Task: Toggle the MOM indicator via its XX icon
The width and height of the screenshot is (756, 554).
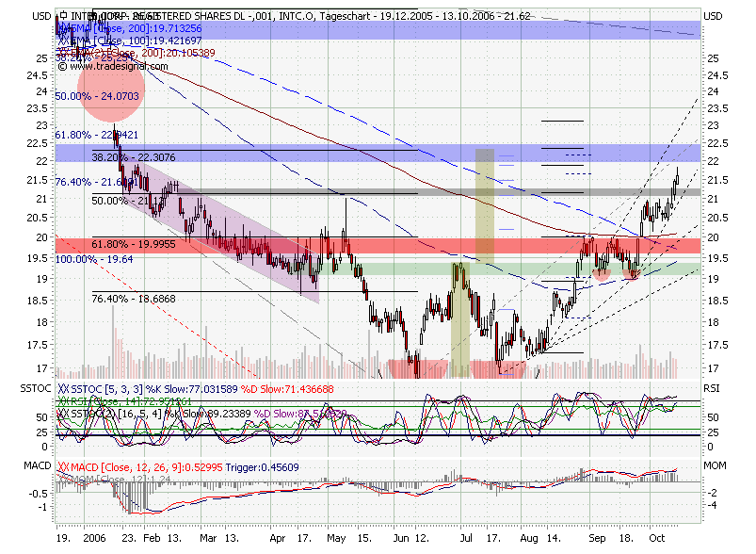Action: (63, 479)
